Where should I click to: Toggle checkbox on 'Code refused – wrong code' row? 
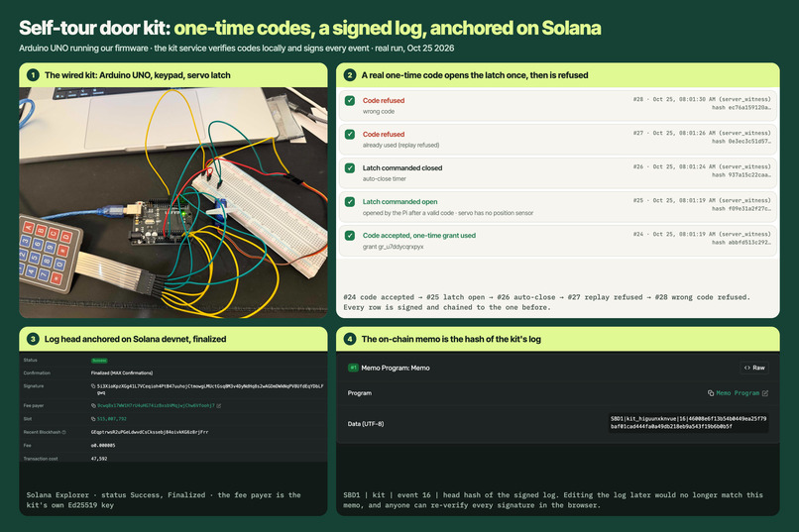tap(350, 101)
